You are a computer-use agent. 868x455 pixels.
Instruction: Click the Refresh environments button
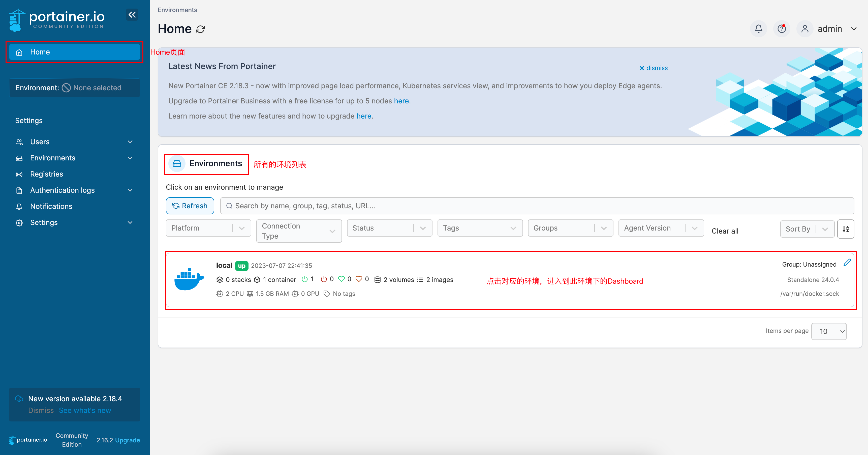(190, 206)
